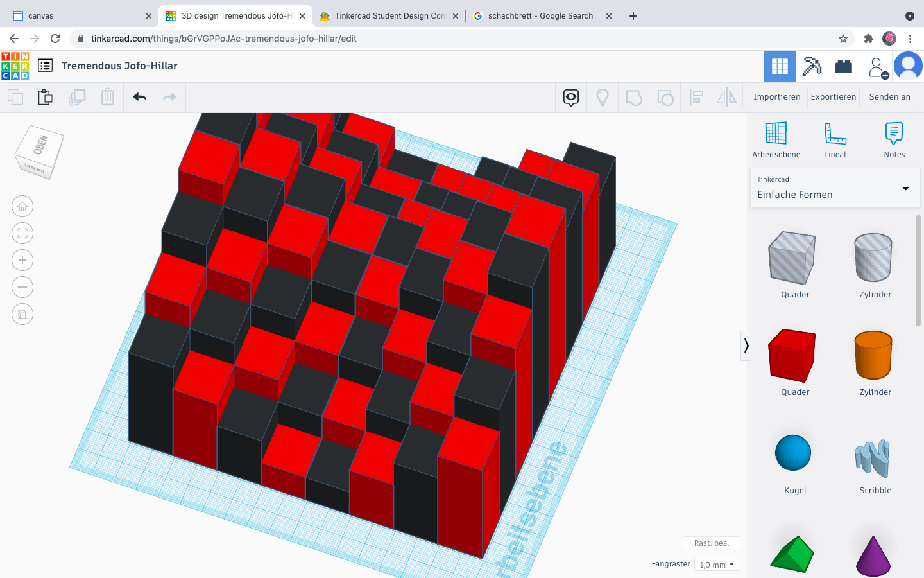Click the Paste clipboard icon
This screenshot has height=578, width=924.
pos(45,97)
